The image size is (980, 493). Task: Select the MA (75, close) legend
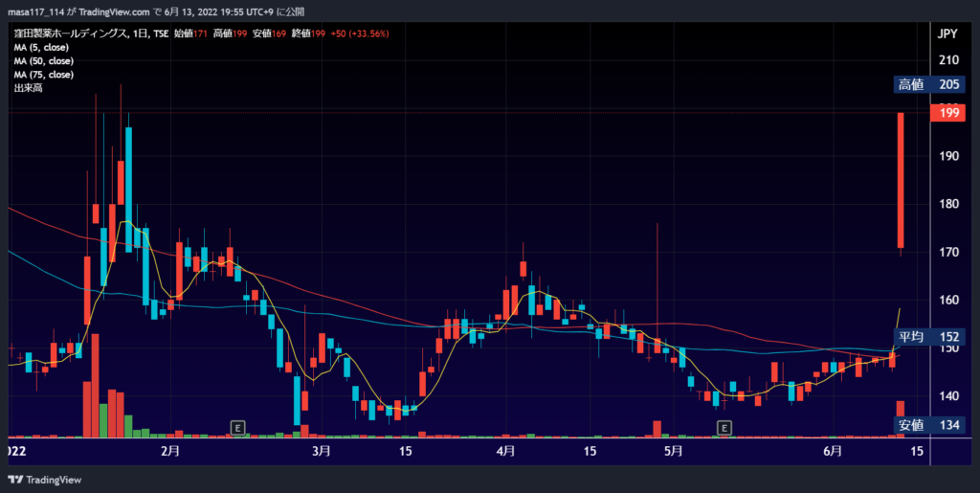pos(44,75)
